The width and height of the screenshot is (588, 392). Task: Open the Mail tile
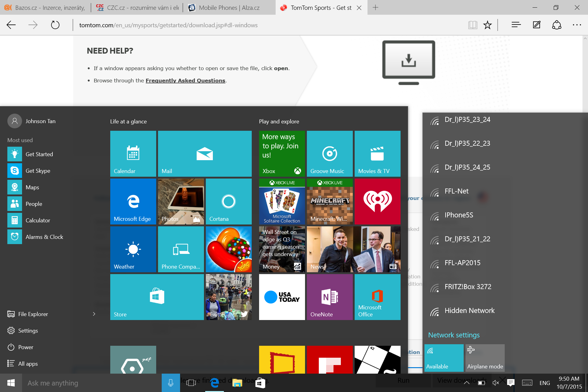(205, 153)
